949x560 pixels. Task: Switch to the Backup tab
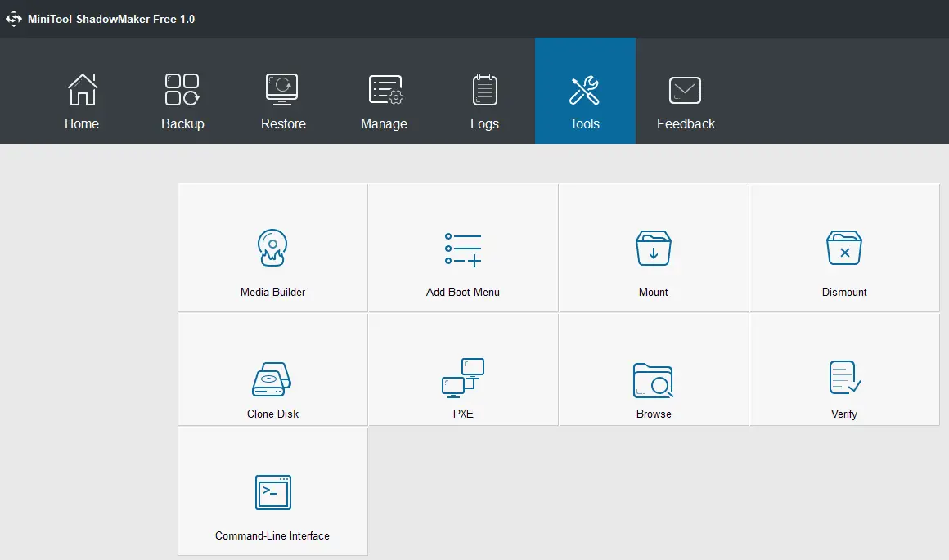[x=182, y=91]
